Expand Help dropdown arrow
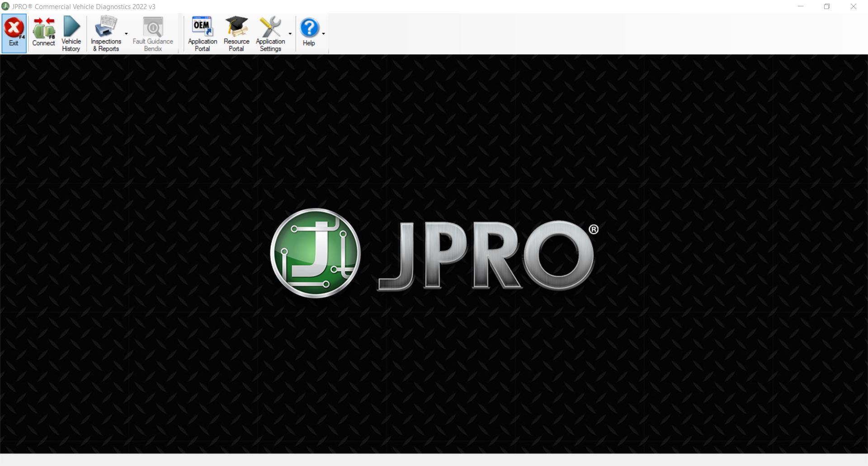The height and width of the screenshot is (466, 868). click(x=324, y=33)
